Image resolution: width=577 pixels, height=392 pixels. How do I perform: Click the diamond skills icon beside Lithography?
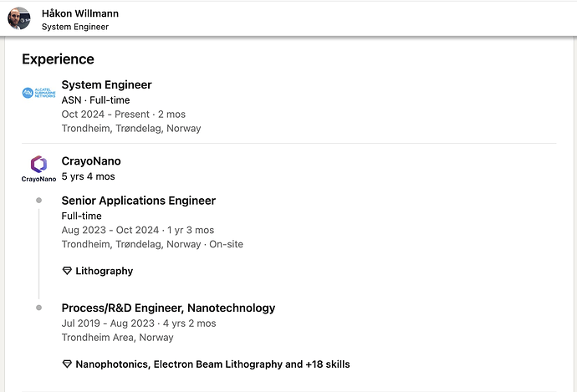tap(67, 271)
